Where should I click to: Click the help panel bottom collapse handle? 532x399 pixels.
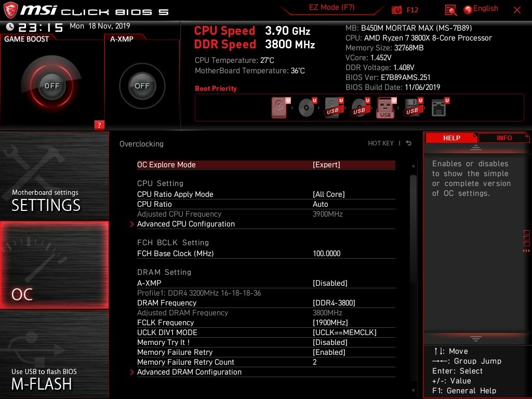pyautogui.click(x=476, y=339)
